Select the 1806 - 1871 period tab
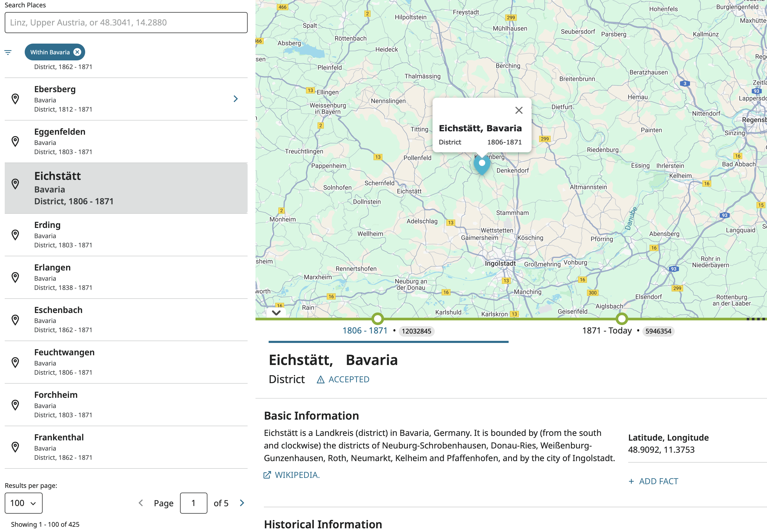The width and height of the screenshot is (767, 532). pyautogui.click(x=365, y=331)
